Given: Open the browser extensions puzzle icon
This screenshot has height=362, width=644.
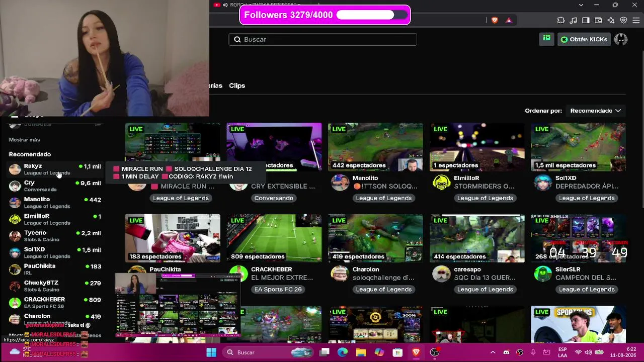Looking at the screenshot, I should pyautogui.click(x=561, y=20).
